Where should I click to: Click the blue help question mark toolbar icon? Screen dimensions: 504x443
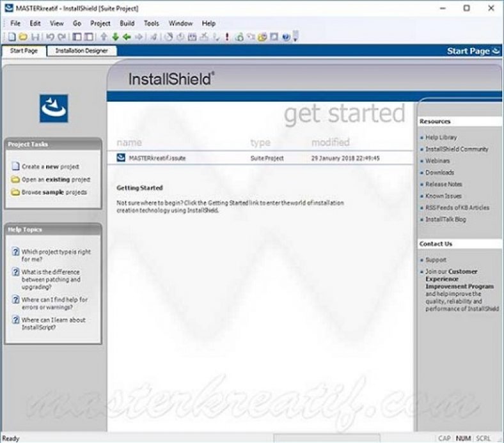(x=286, y=37)
